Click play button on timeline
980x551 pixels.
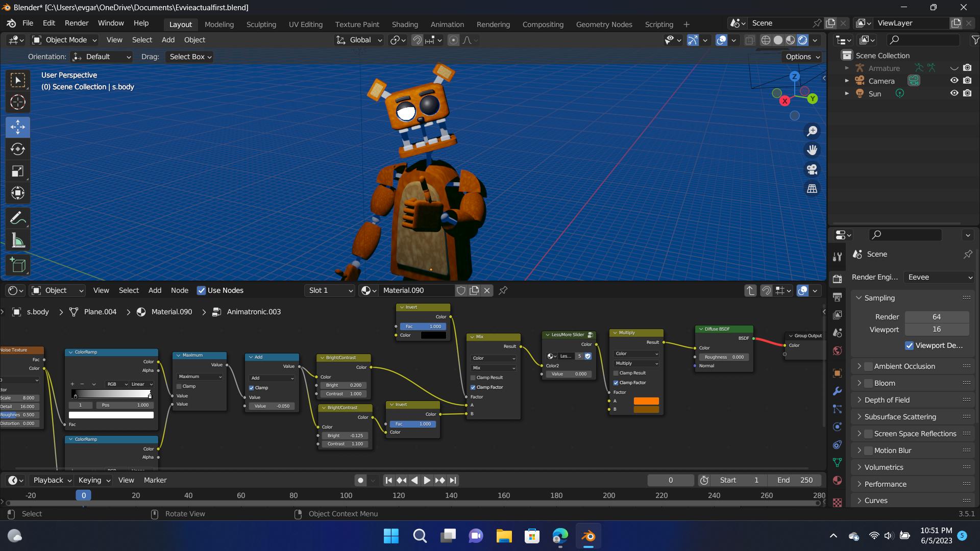pos(426,480)
